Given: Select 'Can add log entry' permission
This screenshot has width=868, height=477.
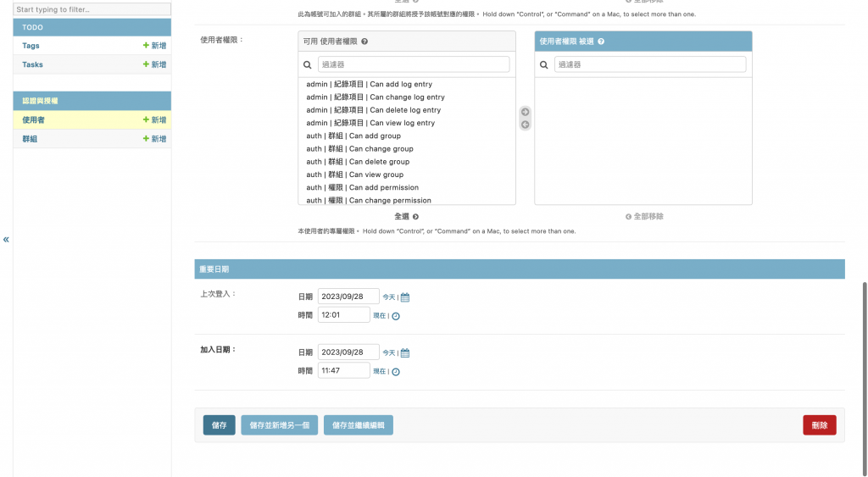Looking at the screenshot, I should point(407,84).
